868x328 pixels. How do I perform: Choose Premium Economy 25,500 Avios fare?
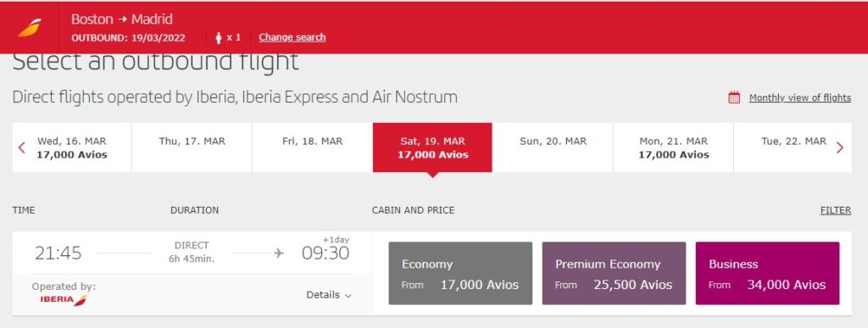point(614,273)
